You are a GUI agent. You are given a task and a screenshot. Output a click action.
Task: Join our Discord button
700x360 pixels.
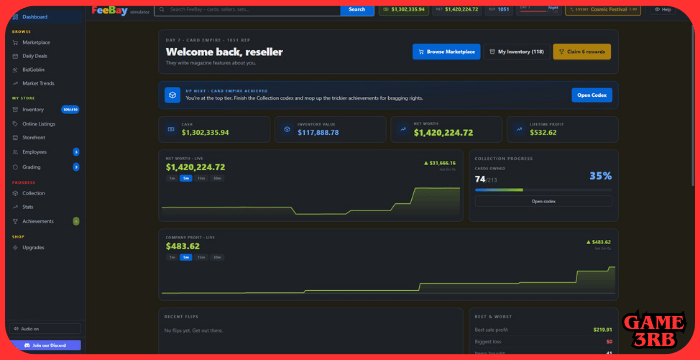click(45, 345)
